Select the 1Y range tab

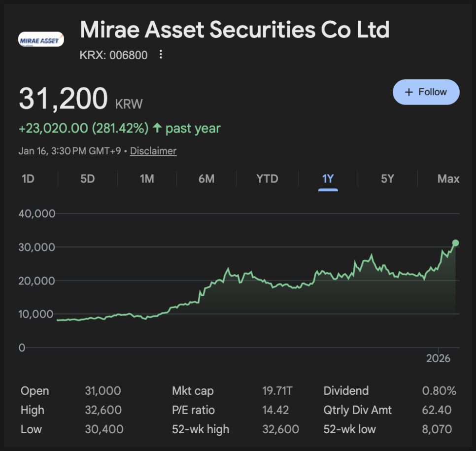[x=328, y=178]
